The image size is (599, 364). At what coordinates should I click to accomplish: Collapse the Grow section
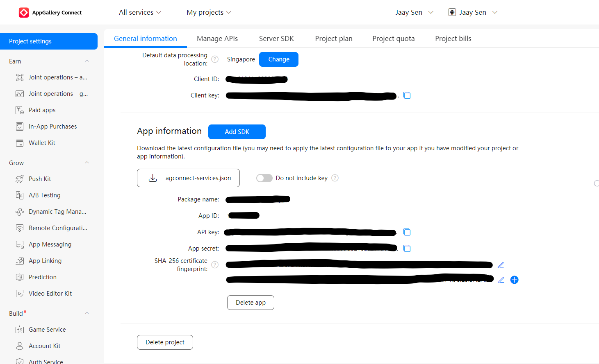pyautogui.click(x=87, y=163)
